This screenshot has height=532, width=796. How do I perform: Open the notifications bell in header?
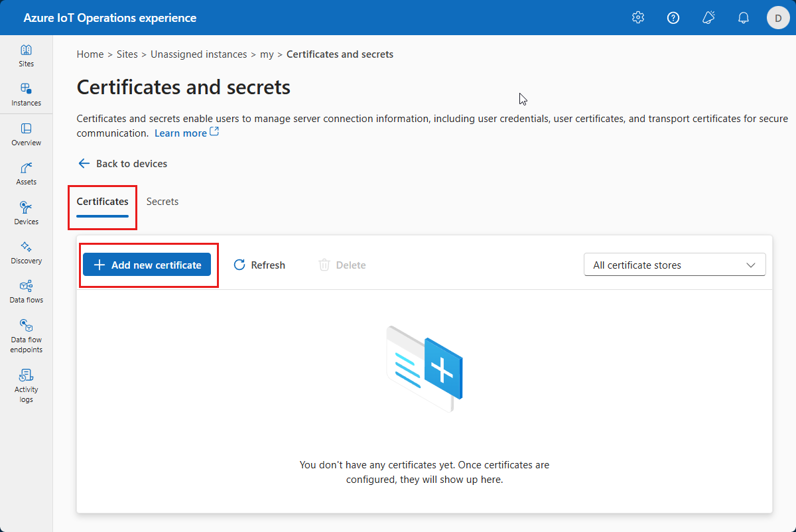tap(744, 18)
